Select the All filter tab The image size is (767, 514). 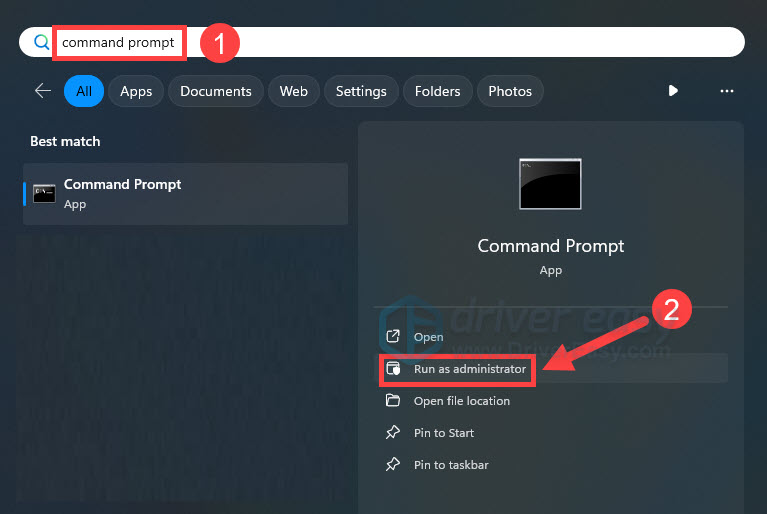click(84, 91)
